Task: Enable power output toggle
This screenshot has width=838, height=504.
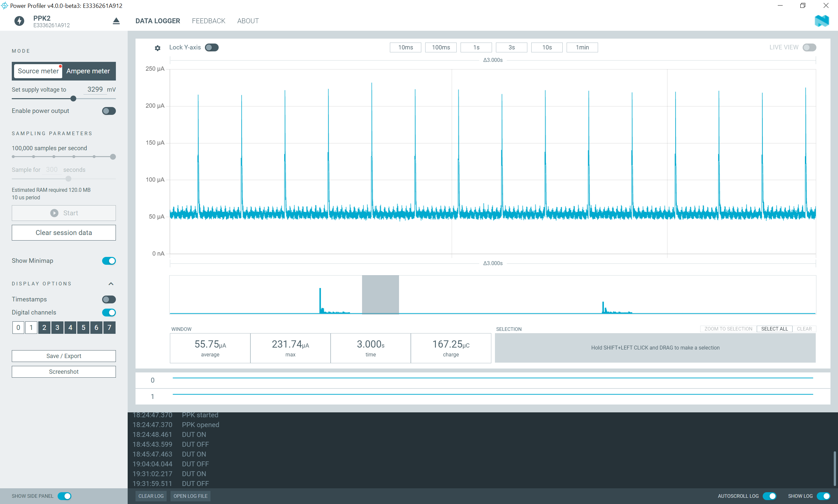Action: pos(109,111)
